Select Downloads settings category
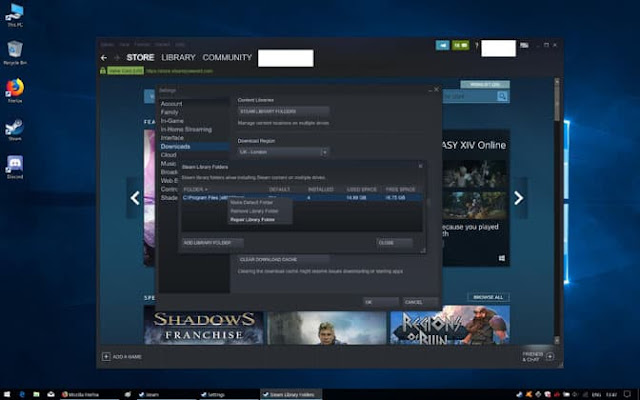Image resolution: width=640 pixels, height=400 pixels. [x=194, y=147]
